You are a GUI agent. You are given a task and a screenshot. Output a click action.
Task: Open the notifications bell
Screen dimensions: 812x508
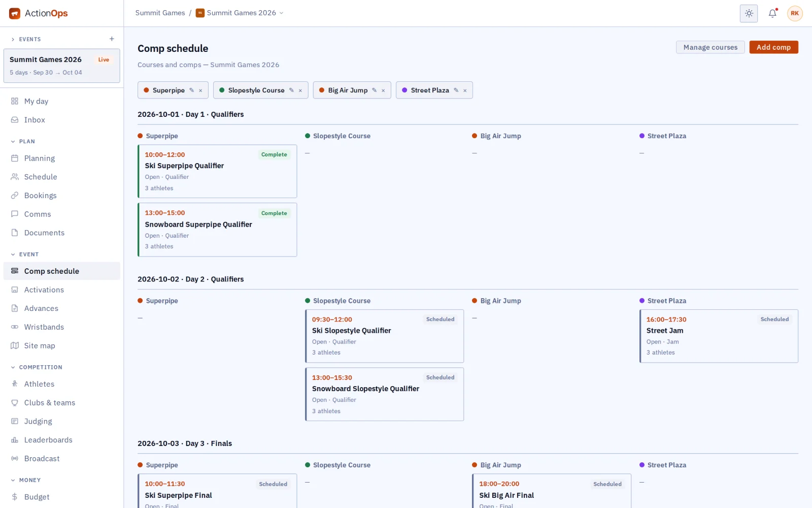[x=772, y=14]
